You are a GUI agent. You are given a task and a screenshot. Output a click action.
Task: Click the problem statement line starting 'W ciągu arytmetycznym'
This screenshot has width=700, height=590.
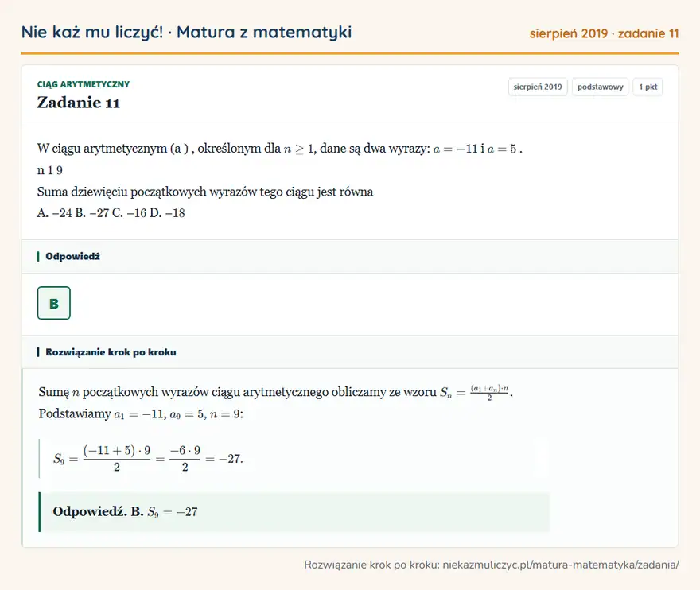coord(279,149)
